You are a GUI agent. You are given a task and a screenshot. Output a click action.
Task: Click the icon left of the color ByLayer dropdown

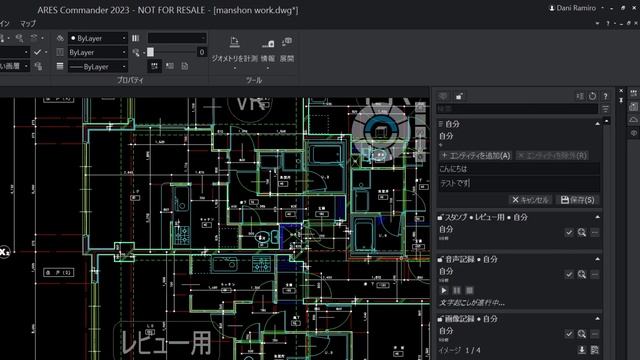pyautogui.click(x=60, y=38)
